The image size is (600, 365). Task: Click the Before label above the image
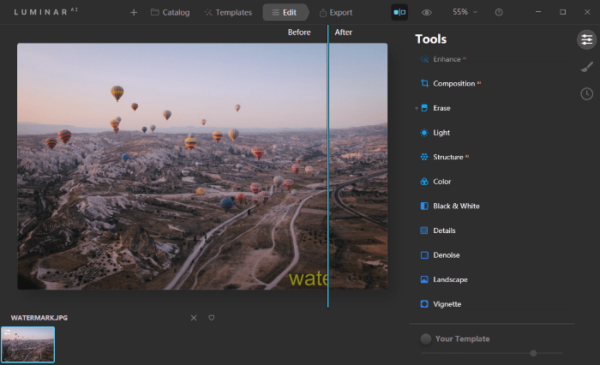pos(299,32)
